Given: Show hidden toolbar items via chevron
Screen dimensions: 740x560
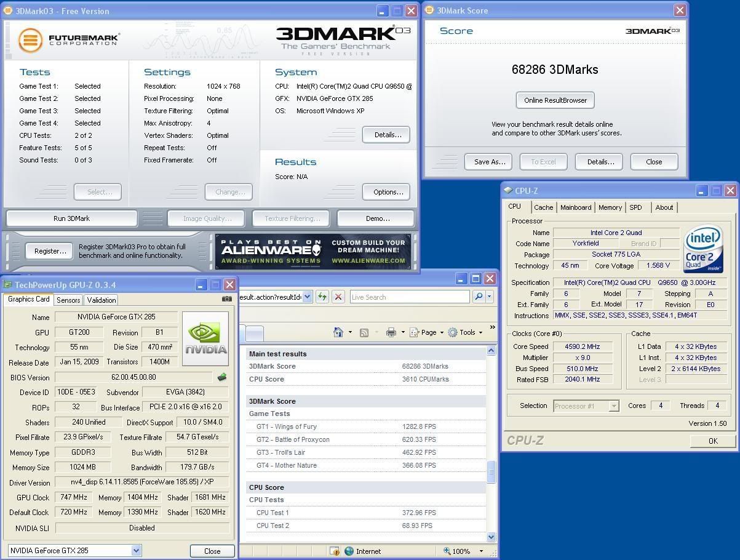Looking at the screenshot, I should pyautogui.click(x=492, y=327).
